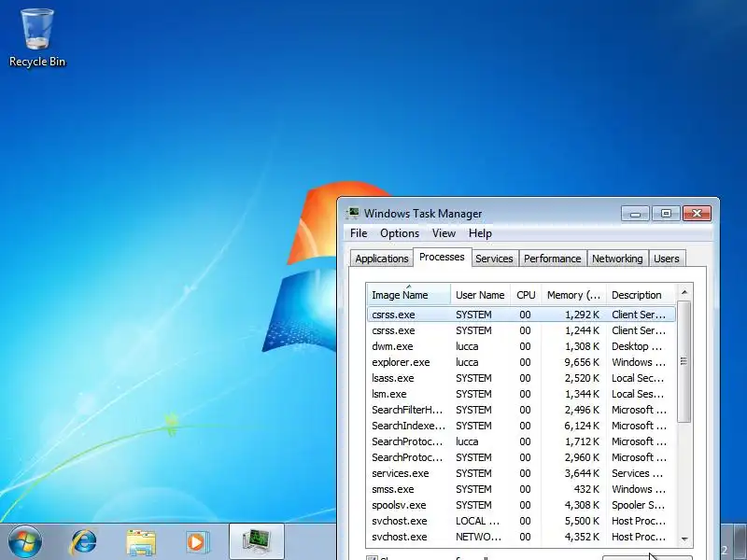
Task: Sort by Memory column header
Action: click(x=573, y=295)
